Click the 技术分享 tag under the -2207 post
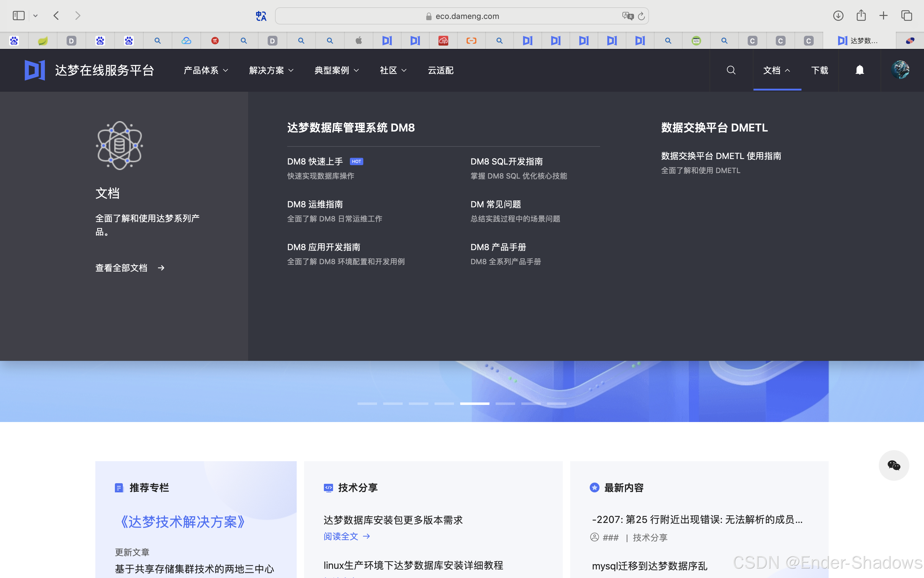924x578 pixels. click(x=650, y=538)
